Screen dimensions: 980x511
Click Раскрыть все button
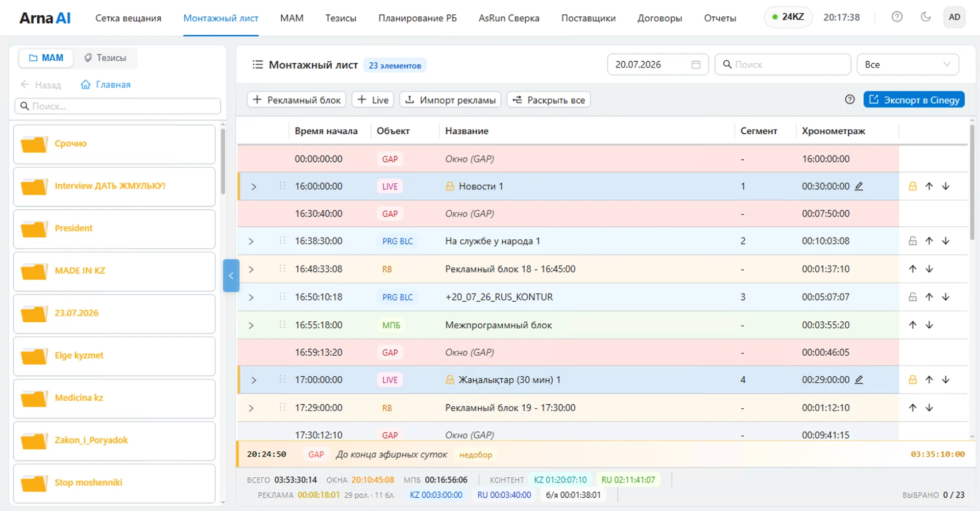point(548,100)
